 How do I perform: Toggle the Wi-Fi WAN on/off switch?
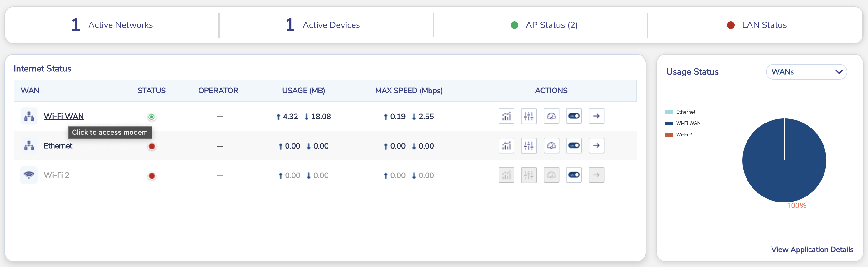point(574,116)
